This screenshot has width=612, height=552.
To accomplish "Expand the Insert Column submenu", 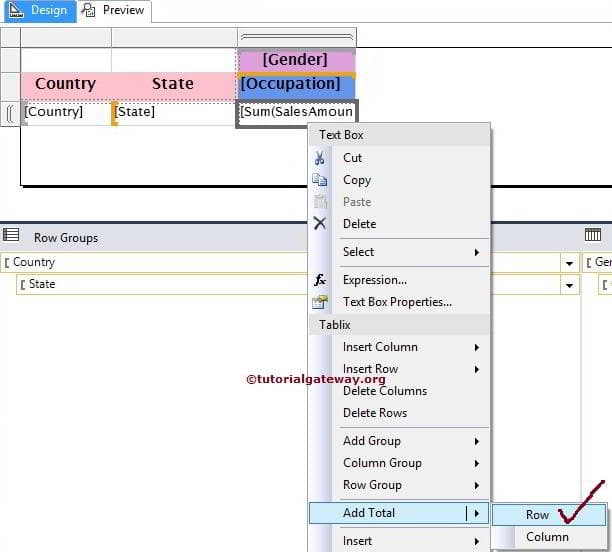I will coord(399,347).
